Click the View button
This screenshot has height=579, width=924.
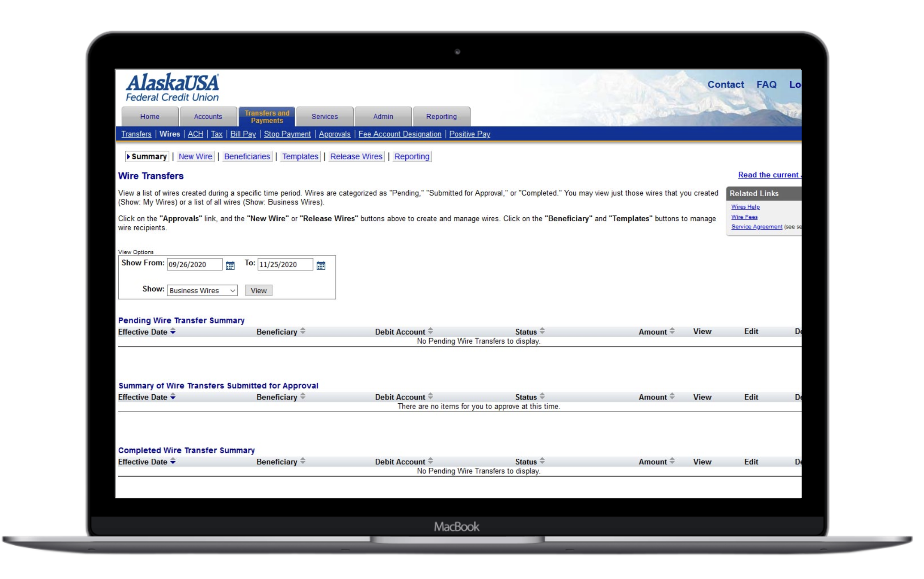pyautogui.click(x=258, y=290)
